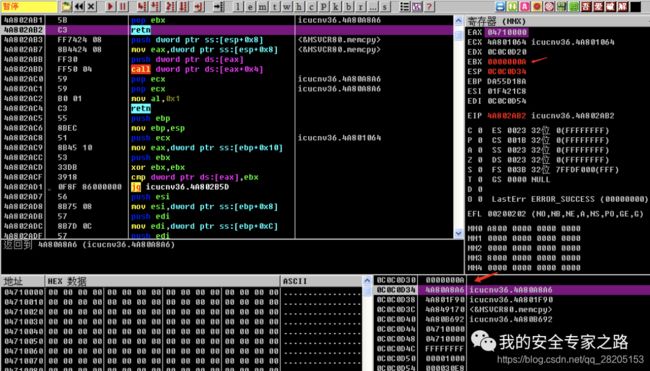Close the debugged program with the X icon
Screen dimensions: 650x371
(92, 6)
